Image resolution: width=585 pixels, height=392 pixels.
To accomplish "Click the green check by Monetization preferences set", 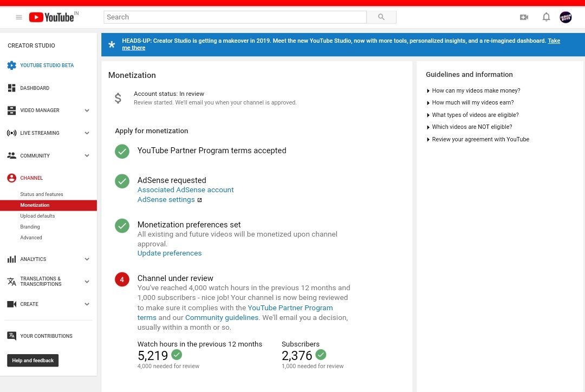I will coord(122,226).
